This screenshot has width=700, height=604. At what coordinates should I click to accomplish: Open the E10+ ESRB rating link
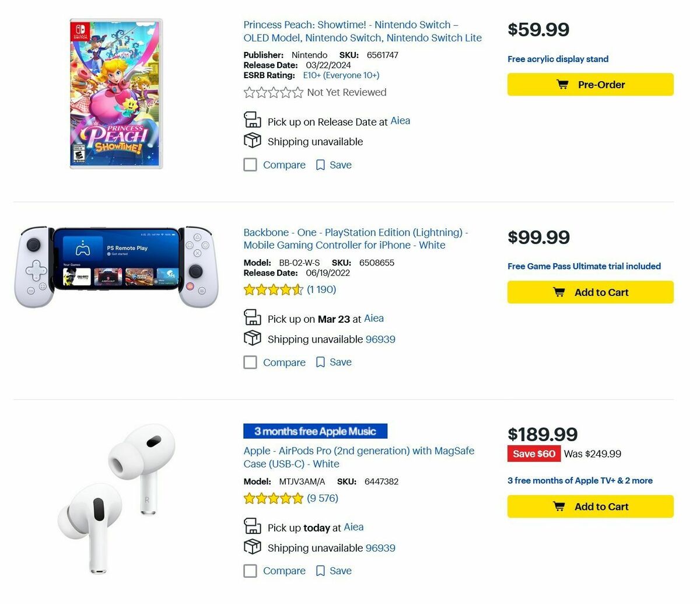pos(339,75)
